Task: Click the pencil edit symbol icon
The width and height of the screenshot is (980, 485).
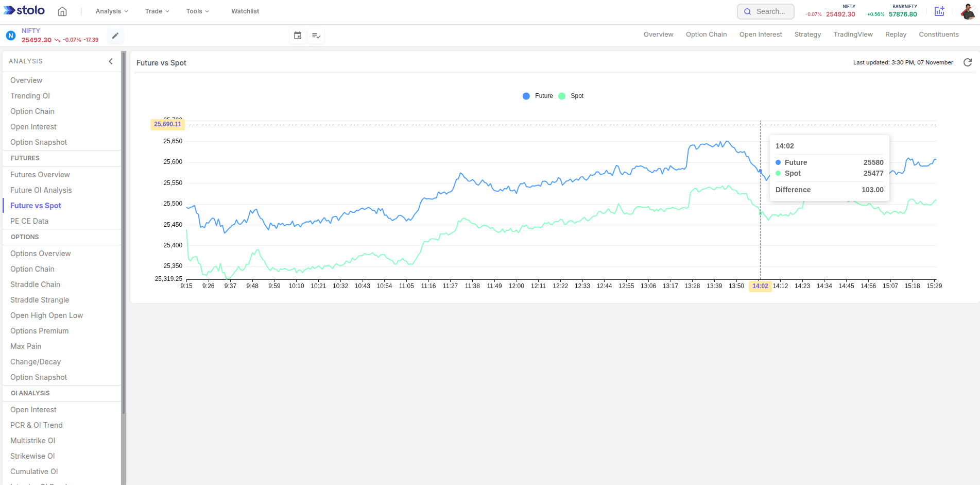Action: 115,36
